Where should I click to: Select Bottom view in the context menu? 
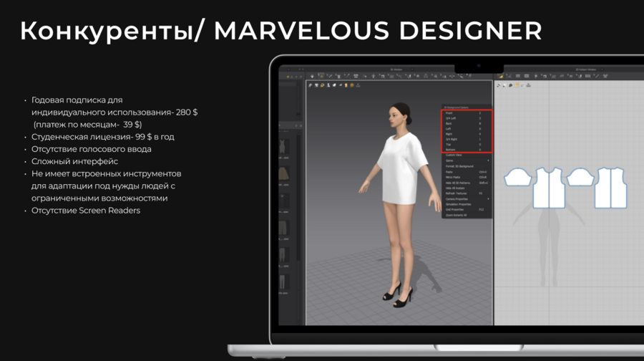point(467,150)
